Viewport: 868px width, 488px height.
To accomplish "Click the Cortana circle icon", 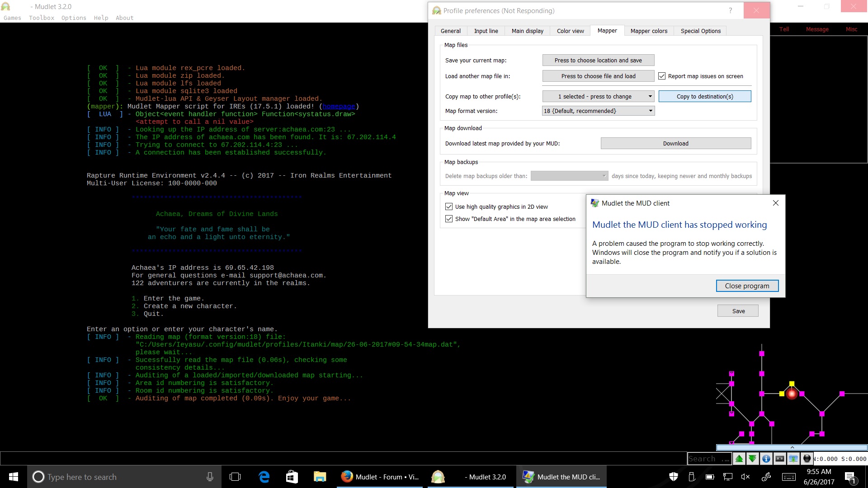I will click(x=38, y=477).
